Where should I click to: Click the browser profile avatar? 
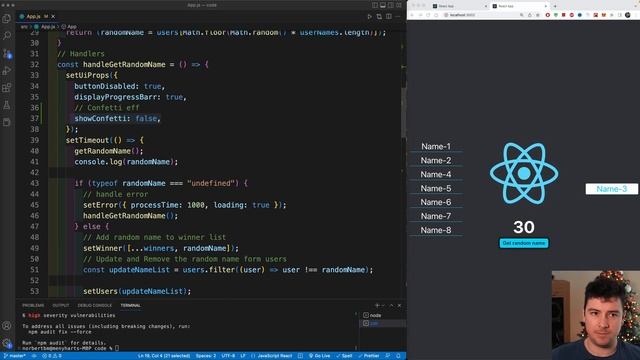tap(628, 15)
